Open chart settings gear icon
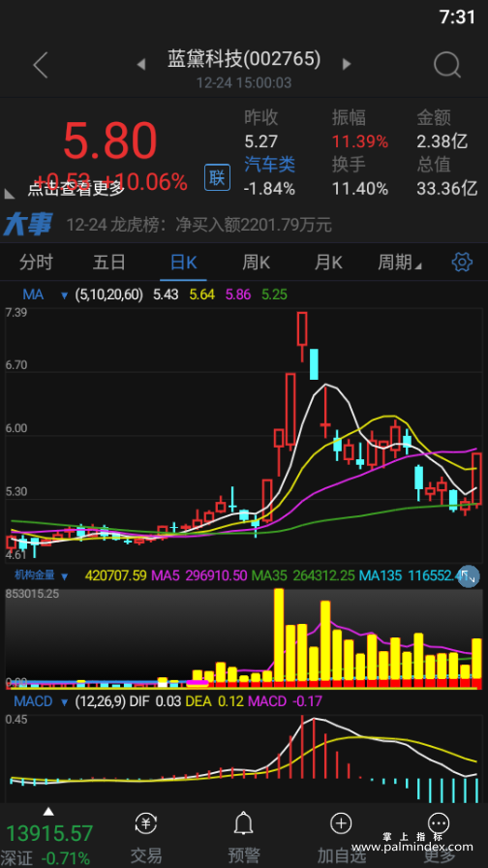 click(462, 262)
